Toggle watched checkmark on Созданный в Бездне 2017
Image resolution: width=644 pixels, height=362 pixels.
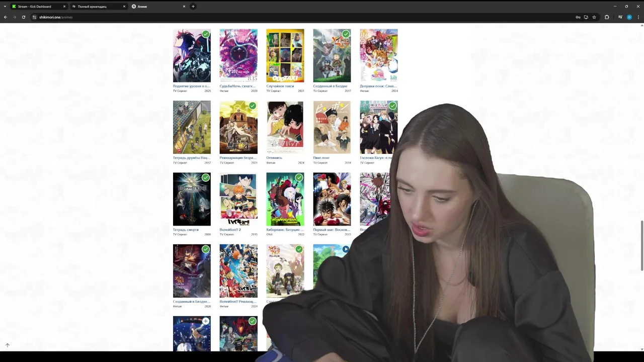click(346, 34)
